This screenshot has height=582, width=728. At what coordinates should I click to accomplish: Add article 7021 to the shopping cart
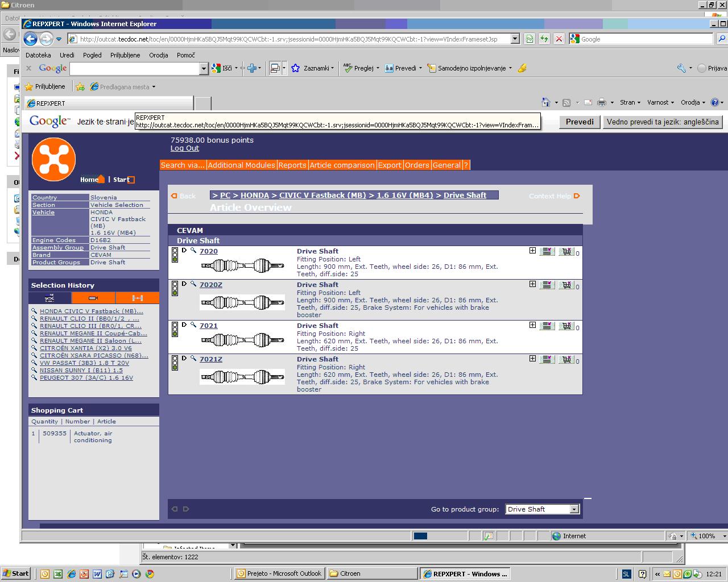(566, 326)
